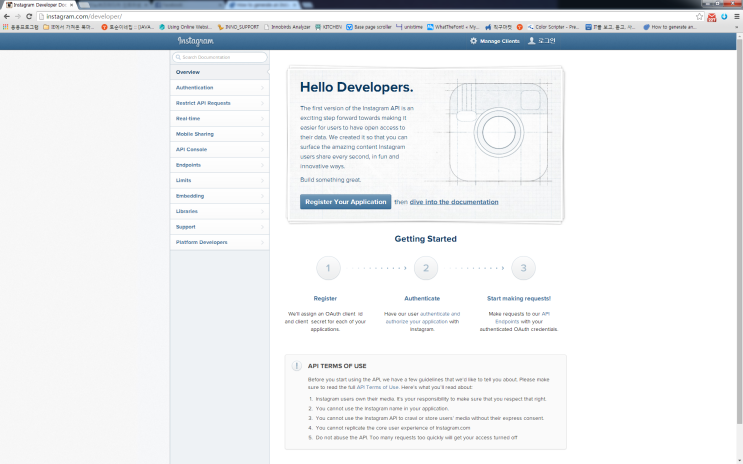Image resolution: width=743 pixels, height=464 pixels.
Task: Open the Chrome hamburger menu
Action: click(x=737, y=17)
